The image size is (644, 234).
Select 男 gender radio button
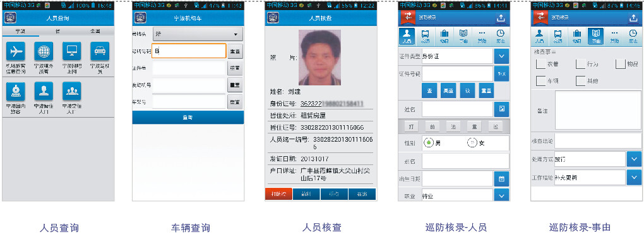tap(429, 143)
